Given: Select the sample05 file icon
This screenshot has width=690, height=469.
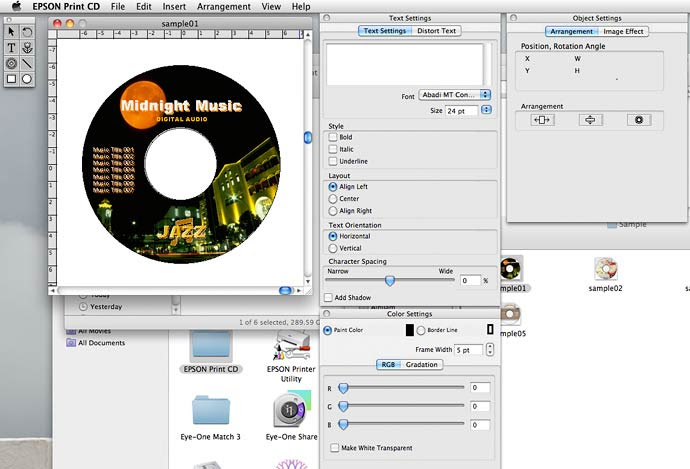Looking at the screenshot, I should click(510, 315).
